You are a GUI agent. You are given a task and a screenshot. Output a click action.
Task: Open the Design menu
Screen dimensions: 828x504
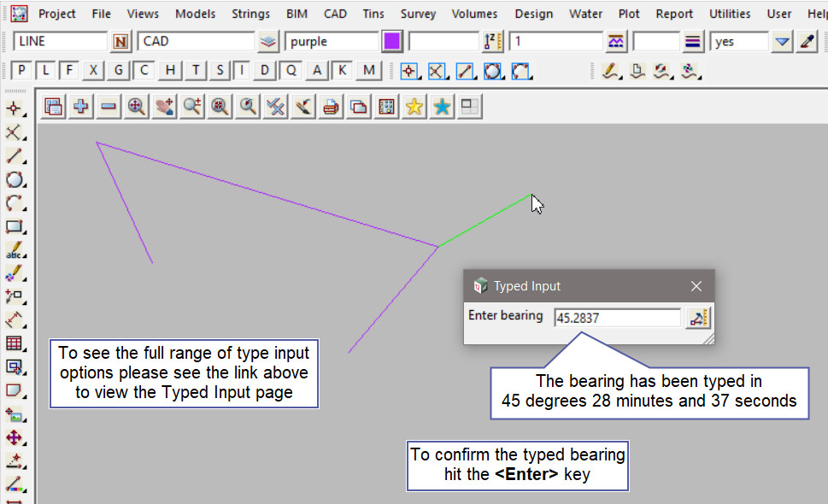pos(533,14)
